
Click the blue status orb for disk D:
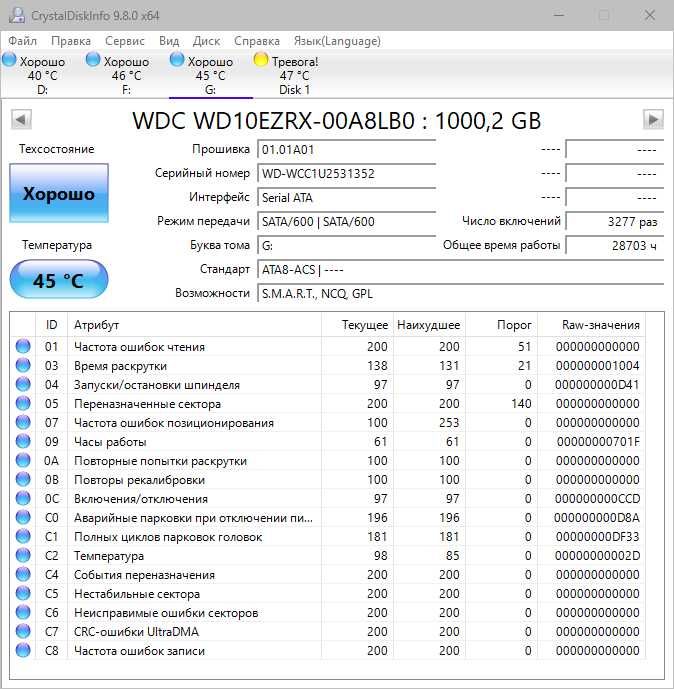click(9, 59)
